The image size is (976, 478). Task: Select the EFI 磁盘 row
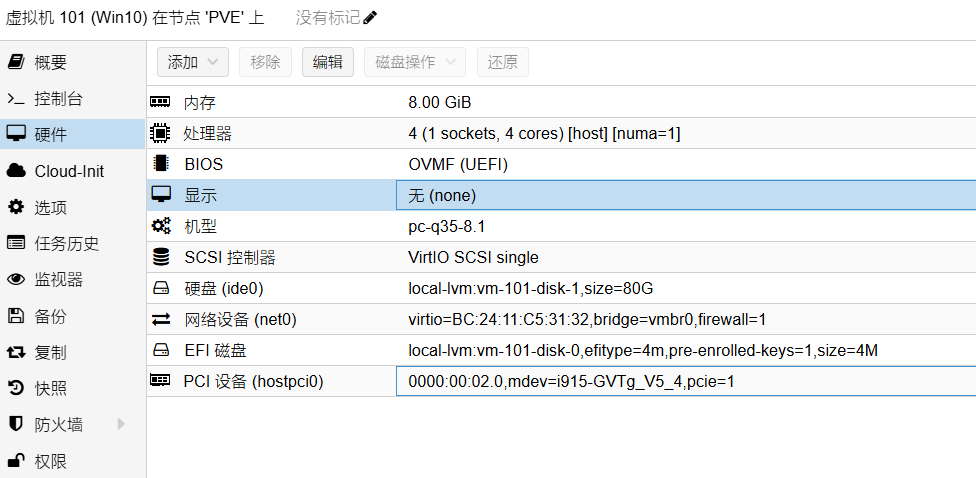(561, 350)
